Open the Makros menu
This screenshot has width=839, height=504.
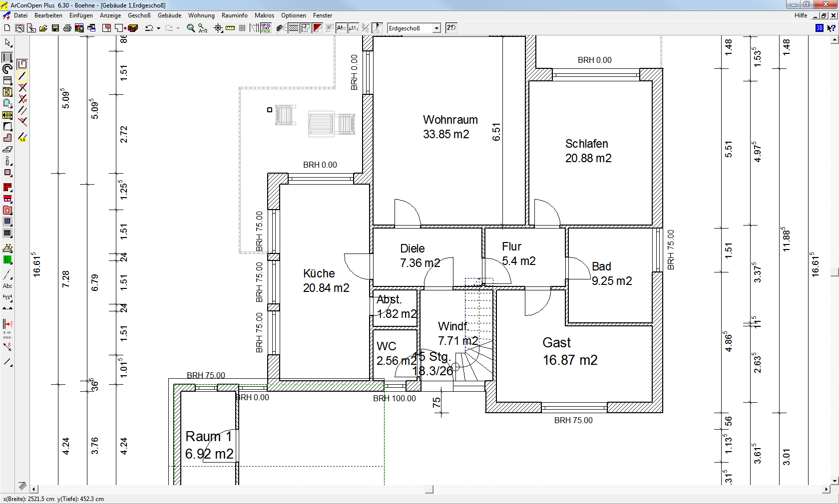point(264,15)
